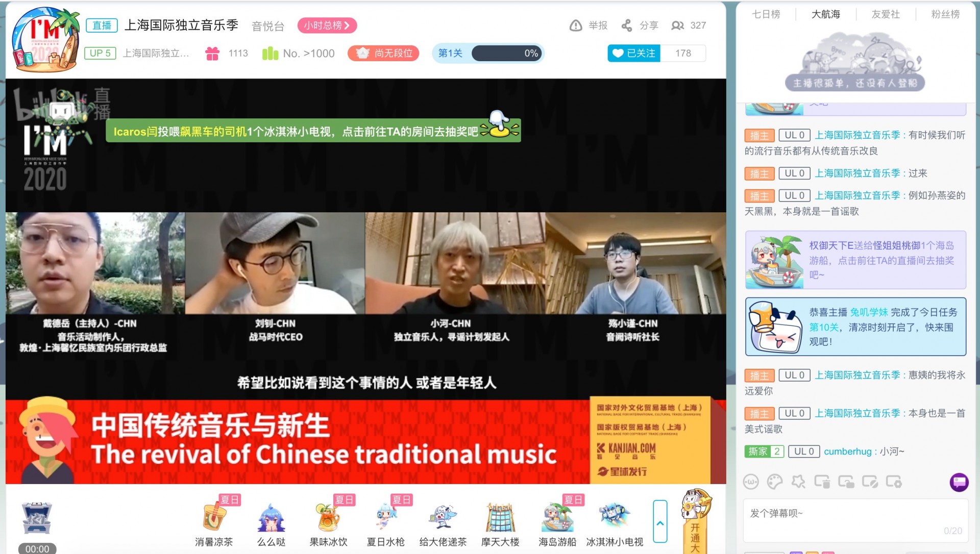
Task: Expand the gift list with the up chevron
Action: [660, 522]
